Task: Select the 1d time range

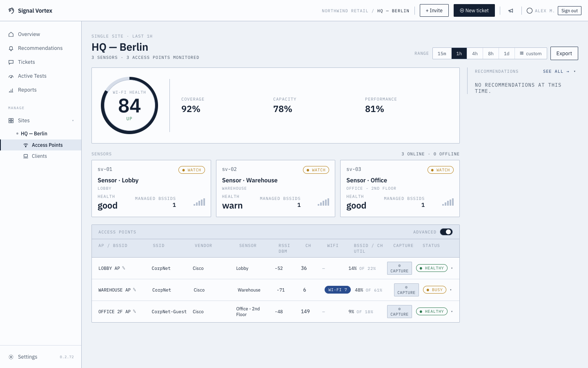Action: point(507,54)
